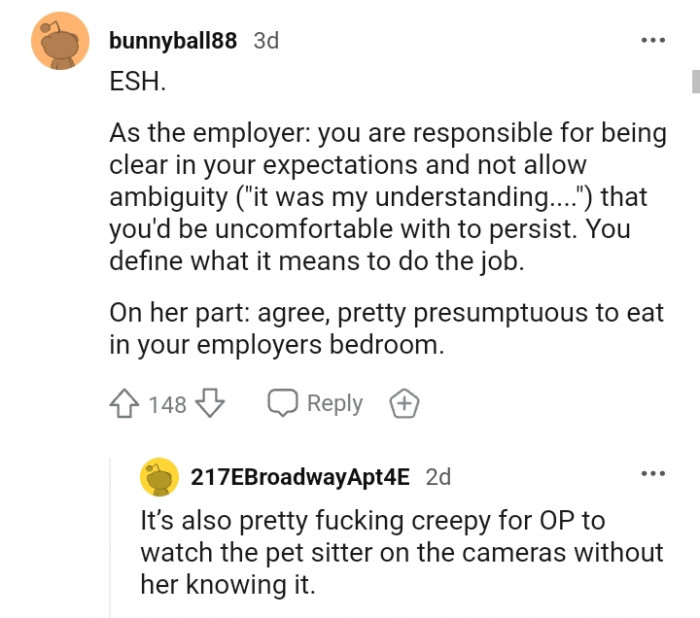Visit the 217EBroadwayApt4E username profile
This screenshot has height=618, width=700.
click(x=300, y=477)
